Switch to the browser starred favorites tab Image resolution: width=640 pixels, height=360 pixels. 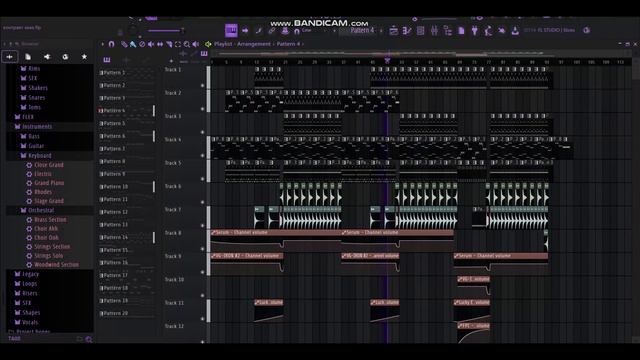[84, 57]
